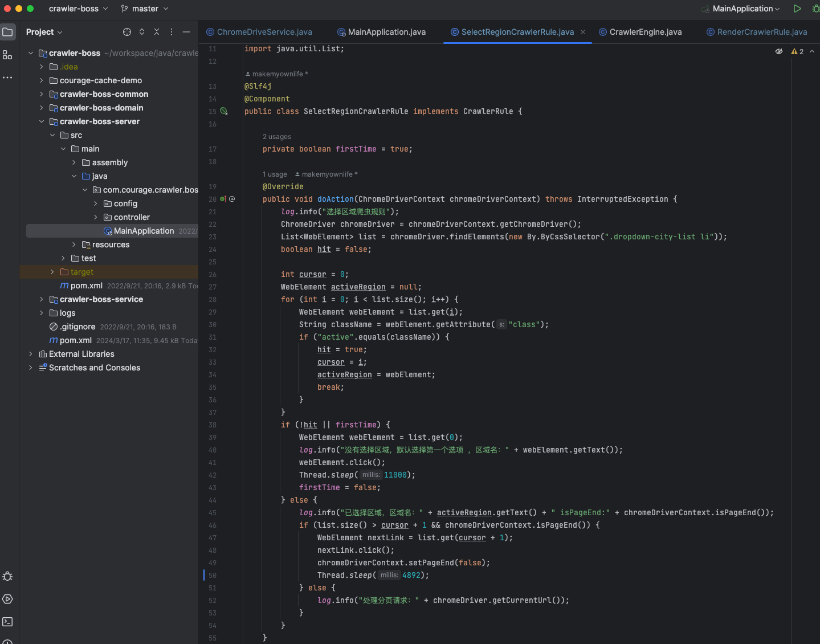Hide the Project panel with minimize icon
The image size is (820, 644).
(186, 32)
